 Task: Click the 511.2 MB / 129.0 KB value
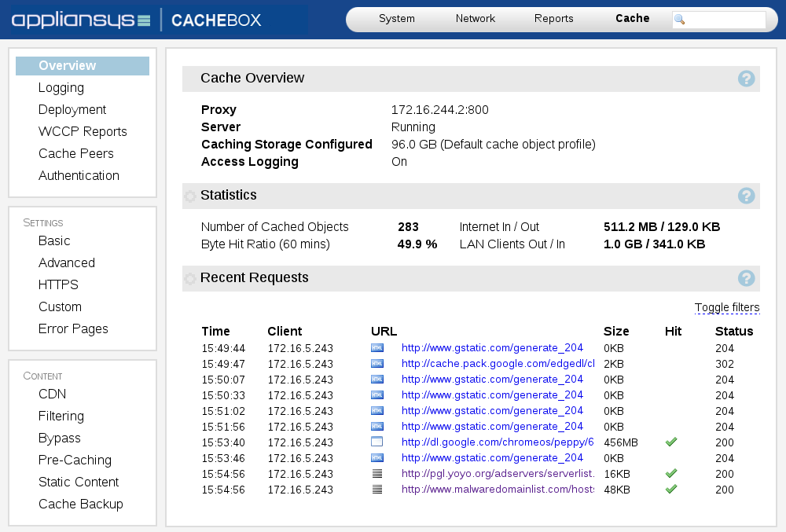point(662,227)
